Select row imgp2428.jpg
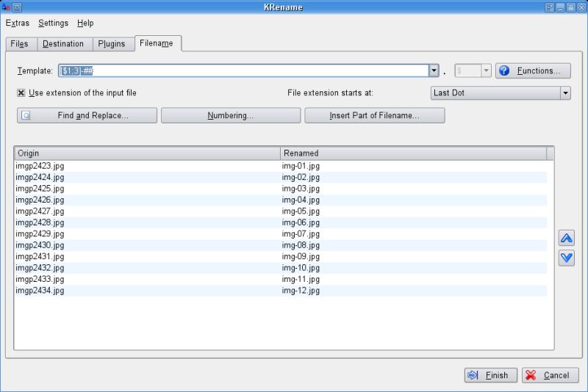The image size is (588, 392). click(281, 222)
